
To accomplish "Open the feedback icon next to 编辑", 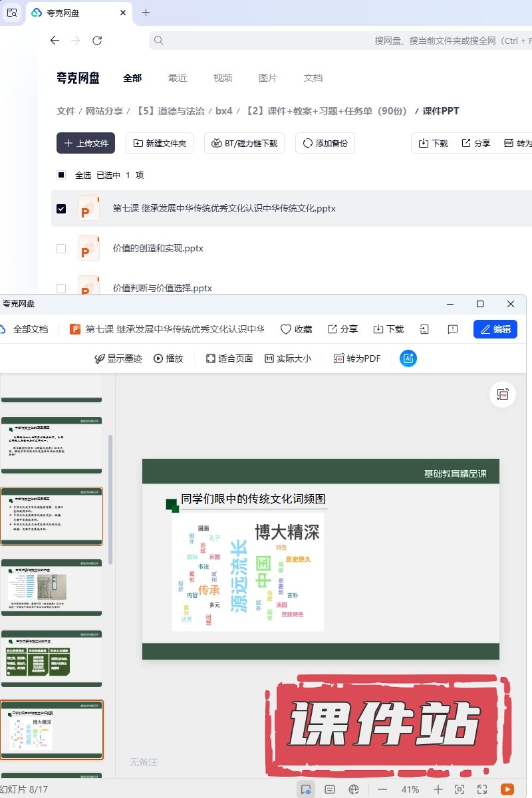I will click(x=453, y=329).
